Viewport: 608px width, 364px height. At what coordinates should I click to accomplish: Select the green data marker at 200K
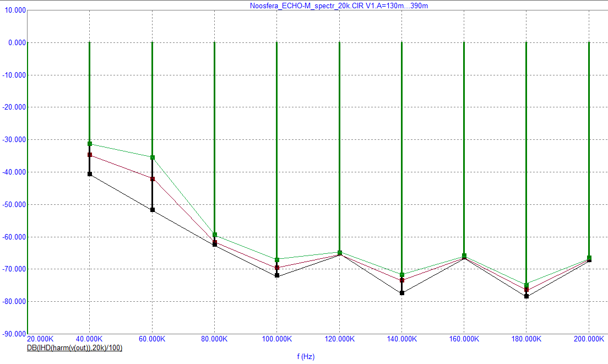(589, 258)
